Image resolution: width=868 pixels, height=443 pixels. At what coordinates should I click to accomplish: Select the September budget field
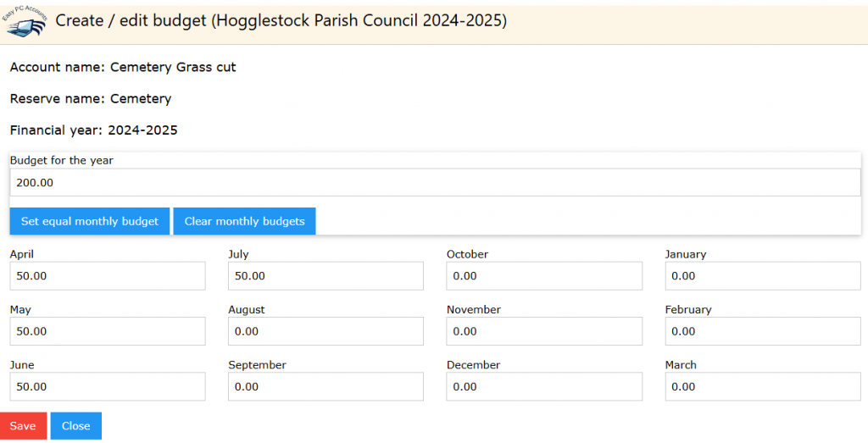coord(326,386)
